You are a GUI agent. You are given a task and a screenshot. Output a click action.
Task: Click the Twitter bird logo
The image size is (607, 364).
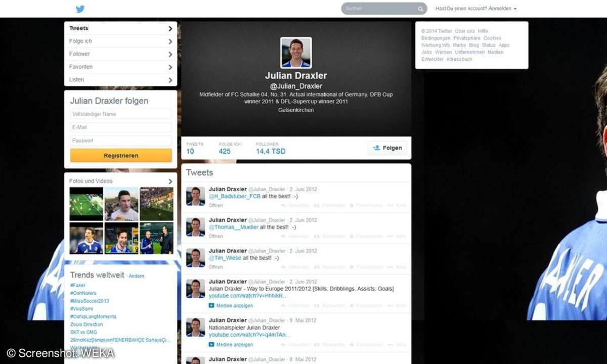(80, 9)
